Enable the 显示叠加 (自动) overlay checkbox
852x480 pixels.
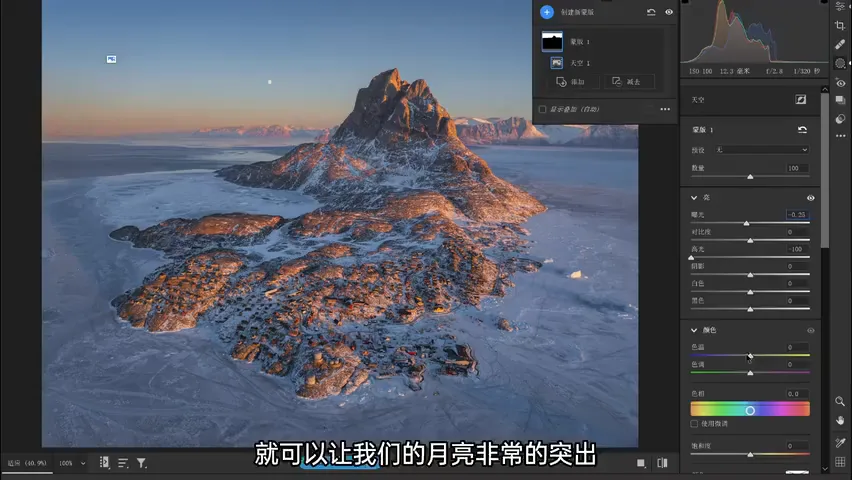click(x=542, y=109)
